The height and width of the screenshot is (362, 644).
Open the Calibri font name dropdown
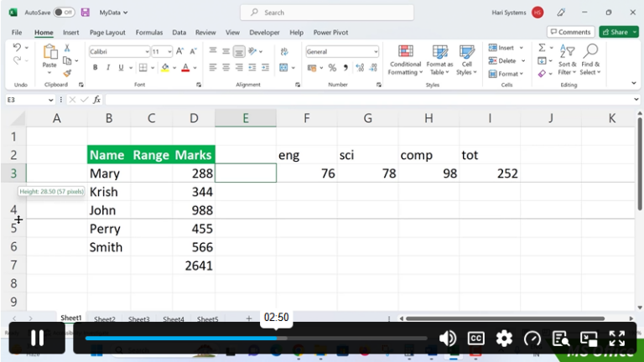tap(147, 52)
